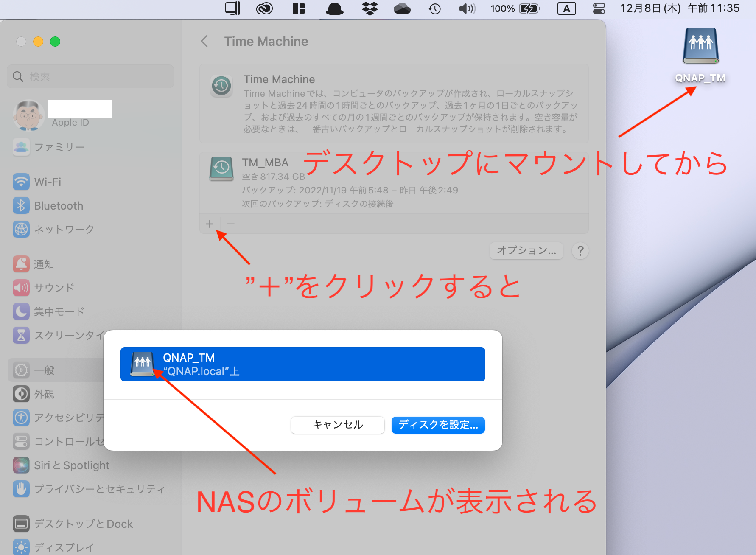756x555 pixels.
Task: Click the コントロールセンター icon
Action: point(21,442)
